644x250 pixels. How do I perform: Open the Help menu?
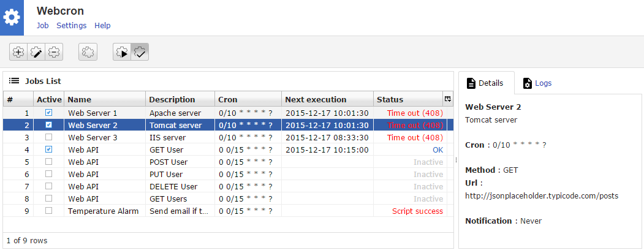click(102, 26)
